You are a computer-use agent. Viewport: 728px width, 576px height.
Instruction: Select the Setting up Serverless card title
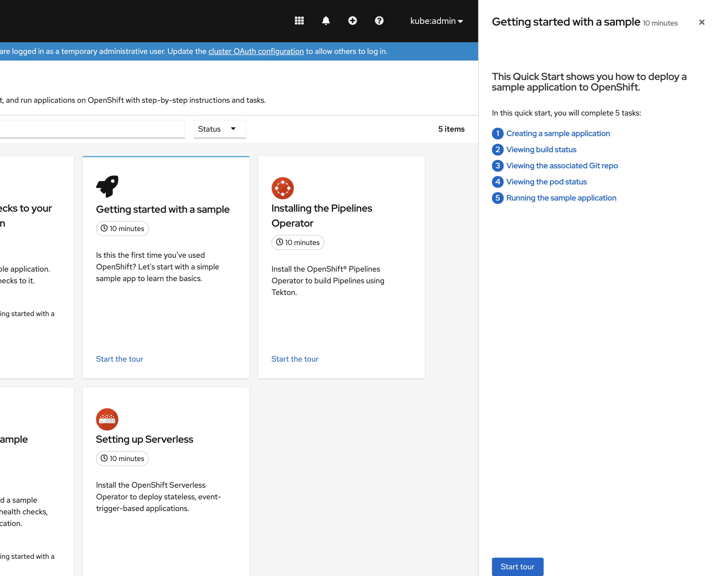pos(144,439)
